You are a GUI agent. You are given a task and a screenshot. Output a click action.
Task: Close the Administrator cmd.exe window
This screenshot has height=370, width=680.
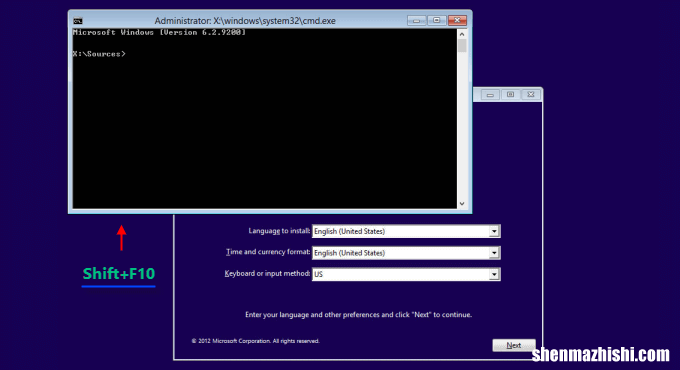457,20
